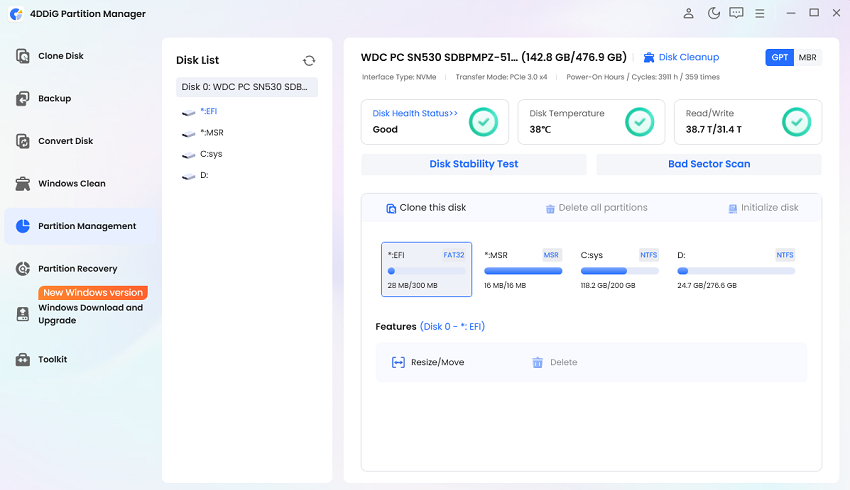Click the Disk Cleanup broom icon
The width and height of the screenshot is (850, 490).
[x=648, y=57]
